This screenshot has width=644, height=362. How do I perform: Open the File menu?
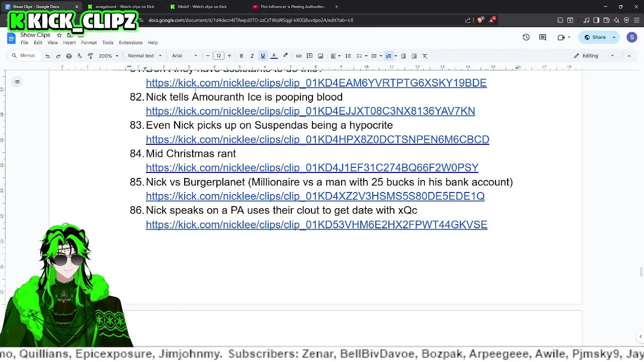point(24,43)
